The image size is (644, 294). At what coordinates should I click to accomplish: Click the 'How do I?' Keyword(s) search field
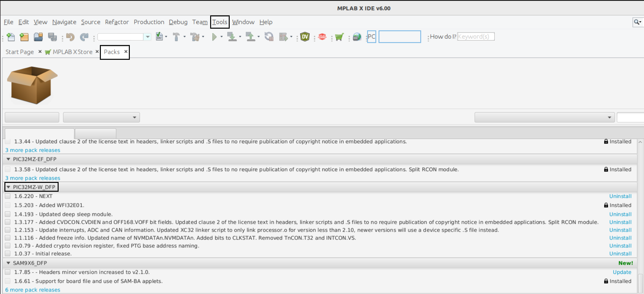click(x=476, y=37)
